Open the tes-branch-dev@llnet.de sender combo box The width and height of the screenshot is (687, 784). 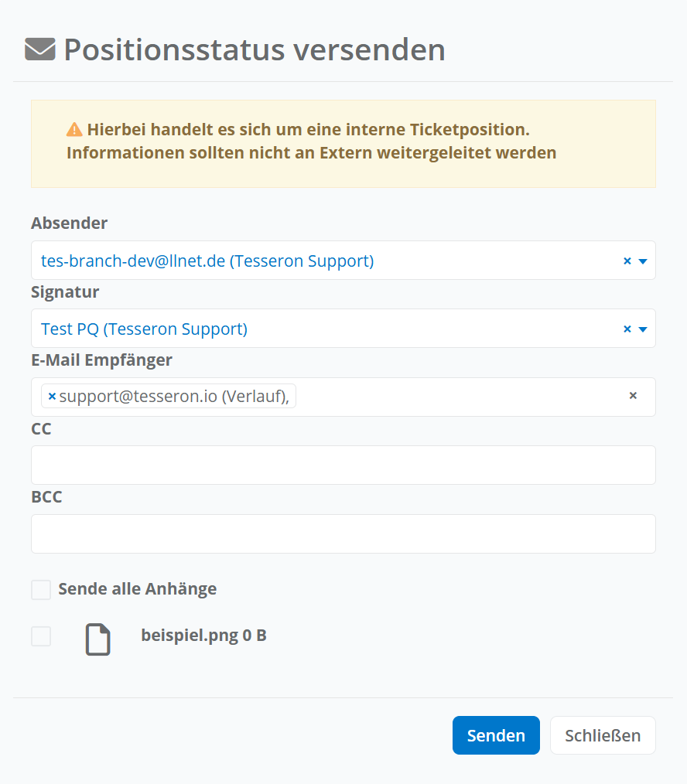(309, 261)
